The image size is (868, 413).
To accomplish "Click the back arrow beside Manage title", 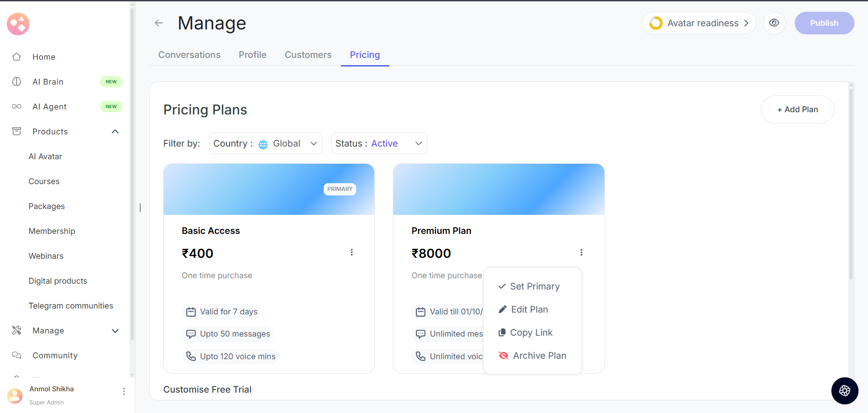I will pos(159,23).
